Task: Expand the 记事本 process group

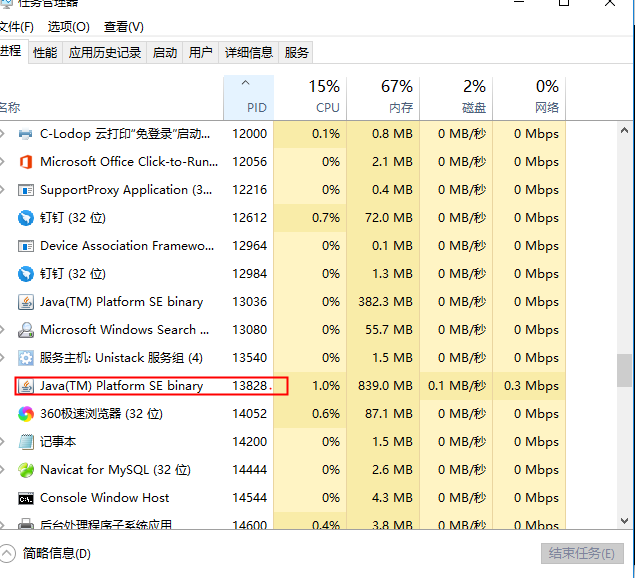Action: coord(2,441)
